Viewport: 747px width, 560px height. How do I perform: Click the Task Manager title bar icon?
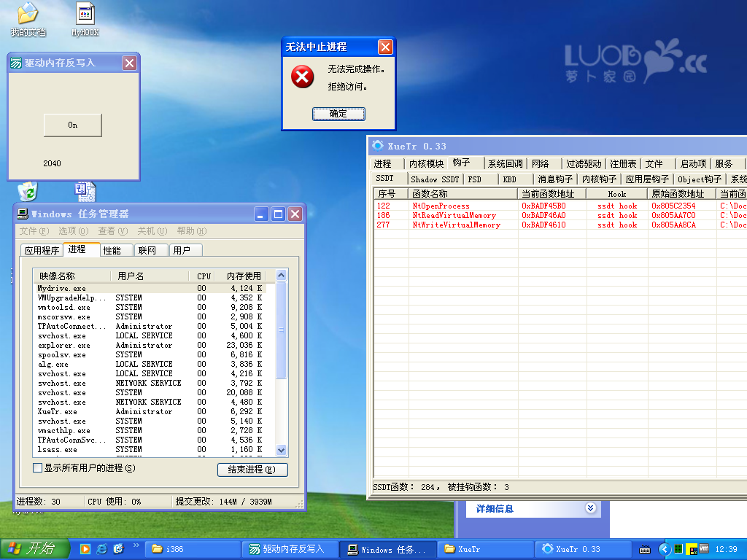[x=23, y=214]
